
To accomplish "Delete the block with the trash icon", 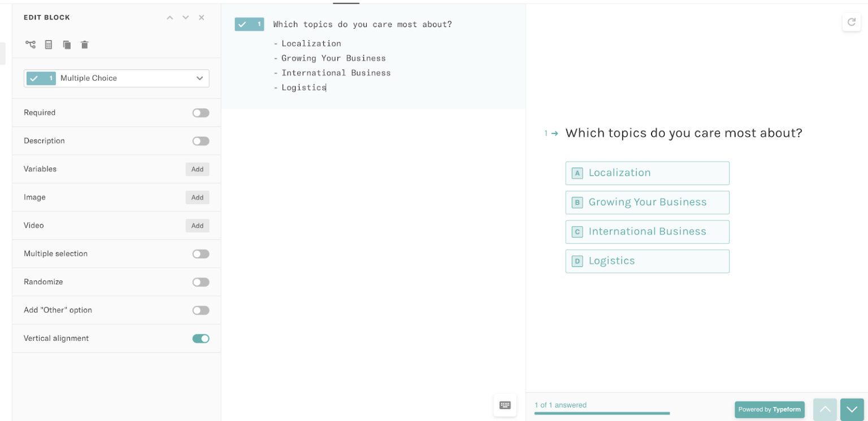I will 84,45.
